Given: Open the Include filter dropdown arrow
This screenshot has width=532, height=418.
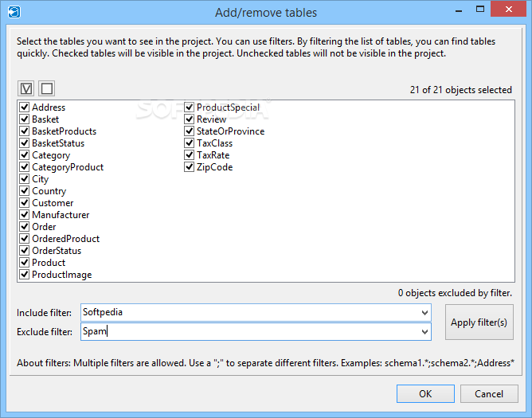Looking at the screenshot, I should click(x=424, y=312).
